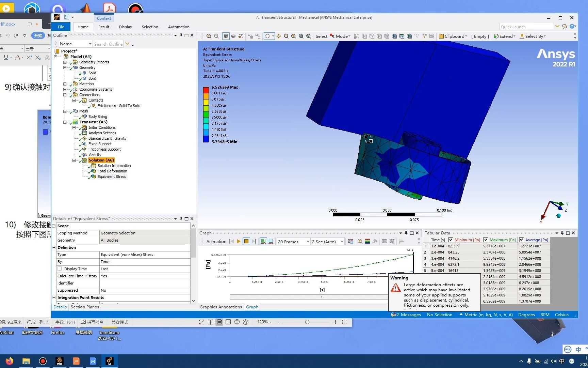The image size is (588, 368).
Task: Pin the Outline panel open
Action: click(x=181, y=35)
